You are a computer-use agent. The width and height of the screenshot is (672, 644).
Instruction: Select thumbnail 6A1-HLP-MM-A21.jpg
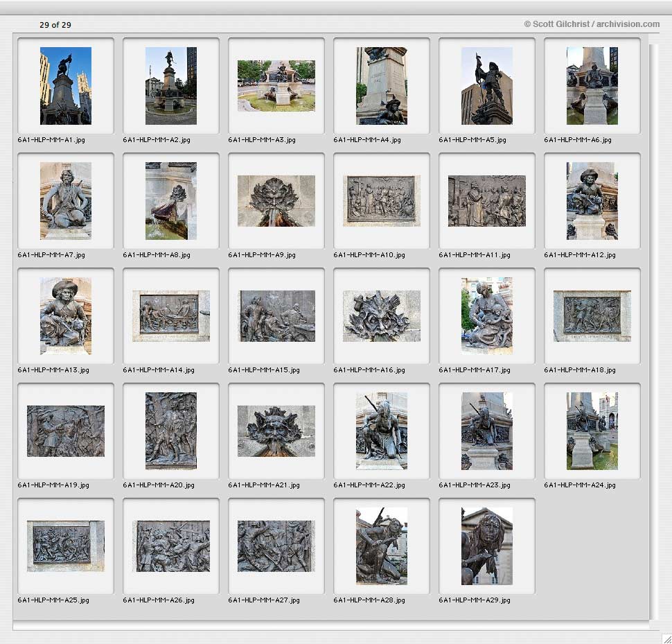[x=276, y=431]
